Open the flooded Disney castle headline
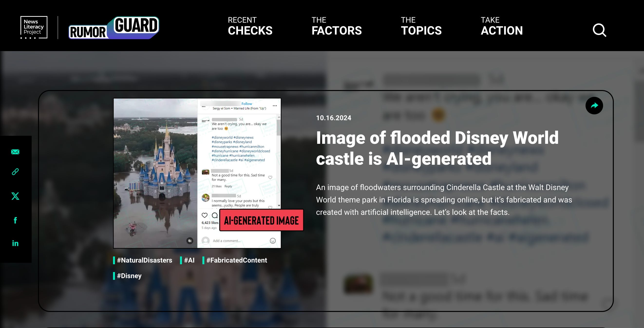 coord(437,148)
